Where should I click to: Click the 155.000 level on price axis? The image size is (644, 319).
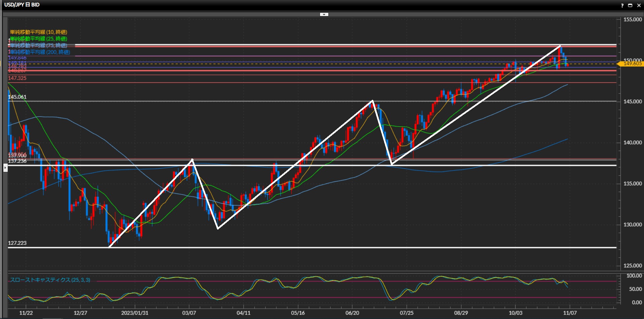[x=632, y=20]
